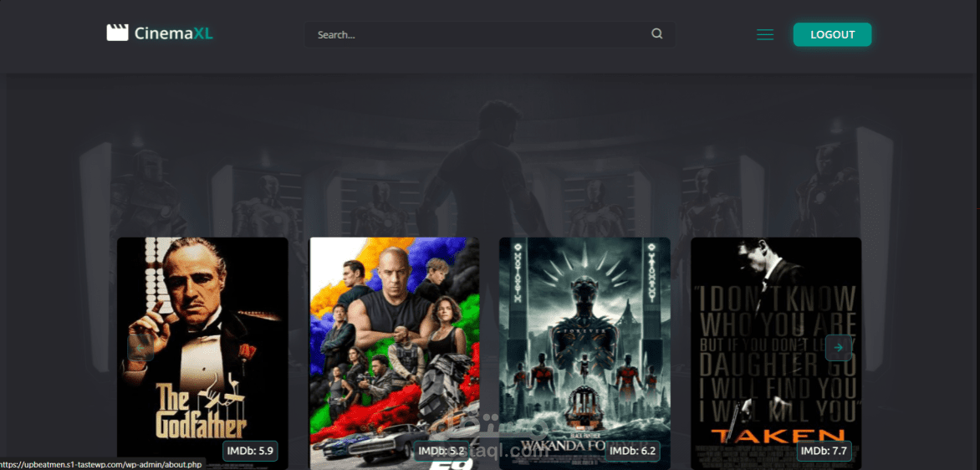Go to previous movies with left arrow
980x470 pixels.
pos(140,348)
